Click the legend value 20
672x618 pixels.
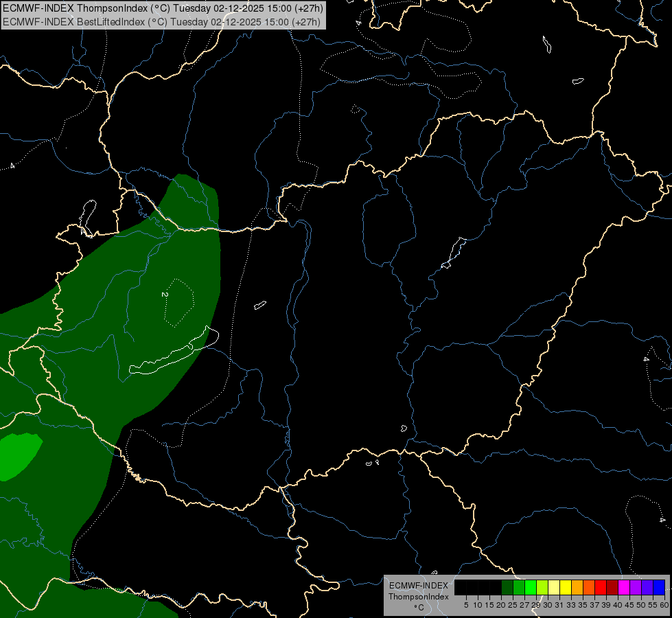pyautogui.click(x=501, y=605)
